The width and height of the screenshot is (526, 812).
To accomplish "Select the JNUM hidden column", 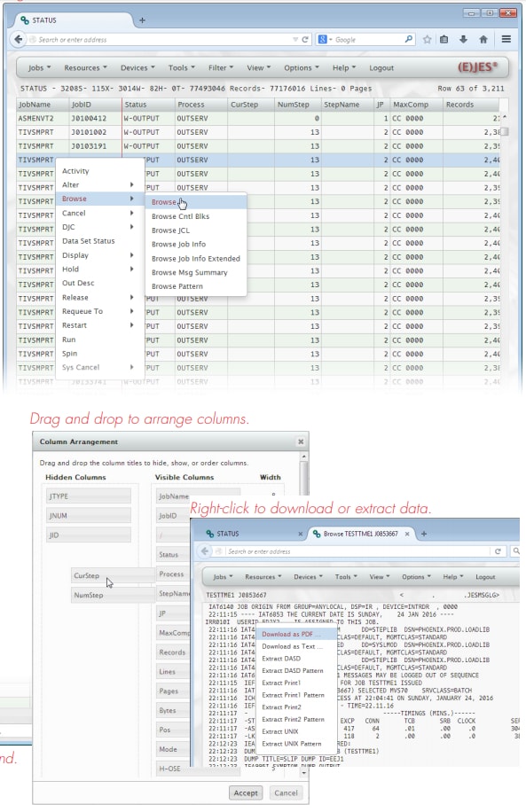I will (88, 516).
